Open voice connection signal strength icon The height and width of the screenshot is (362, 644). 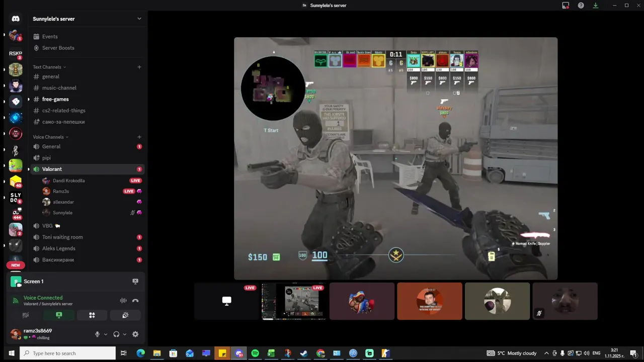coord(16,301)
